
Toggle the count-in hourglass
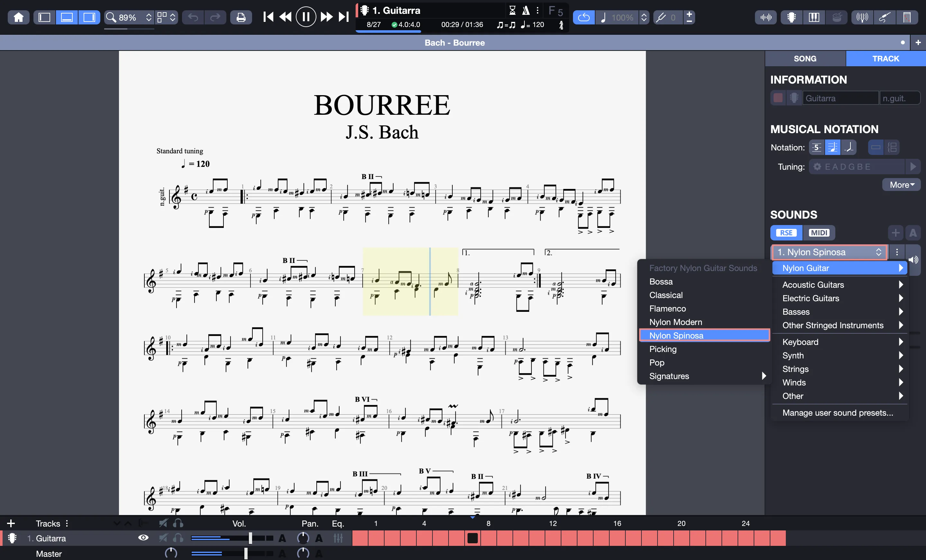[x=512, y=11]
